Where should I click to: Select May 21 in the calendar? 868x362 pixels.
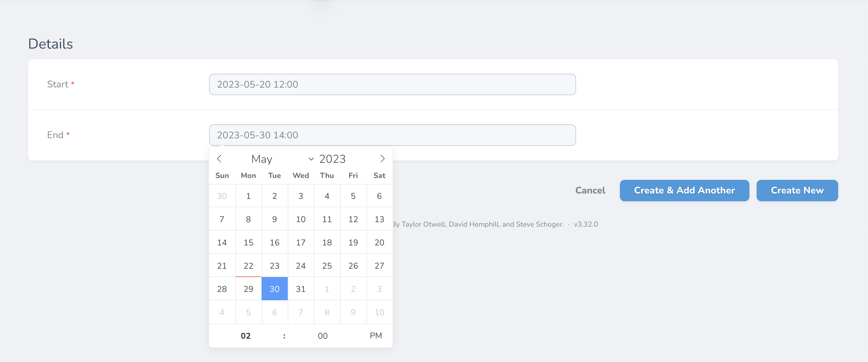pyautogui.click(x=222, y=266)
